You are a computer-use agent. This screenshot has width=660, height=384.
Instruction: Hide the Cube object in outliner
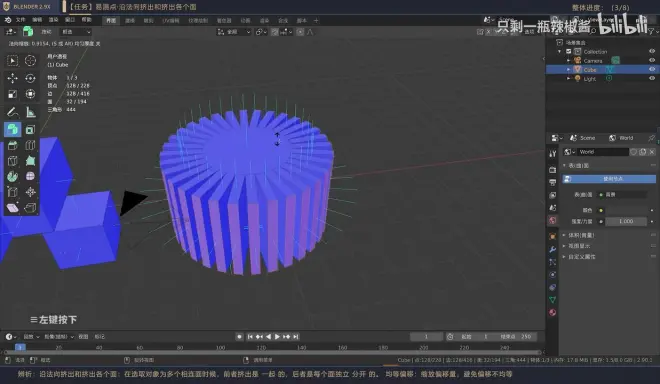[x=652, y=69]
